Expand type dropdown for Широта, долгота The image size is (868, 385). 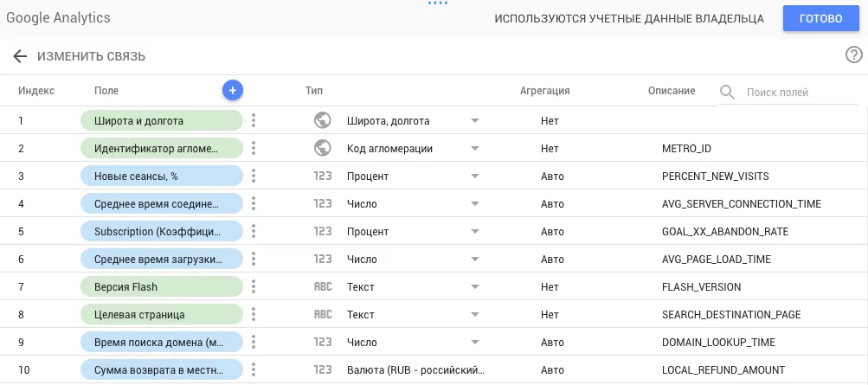pyautogui.click(x=474, y=121)
